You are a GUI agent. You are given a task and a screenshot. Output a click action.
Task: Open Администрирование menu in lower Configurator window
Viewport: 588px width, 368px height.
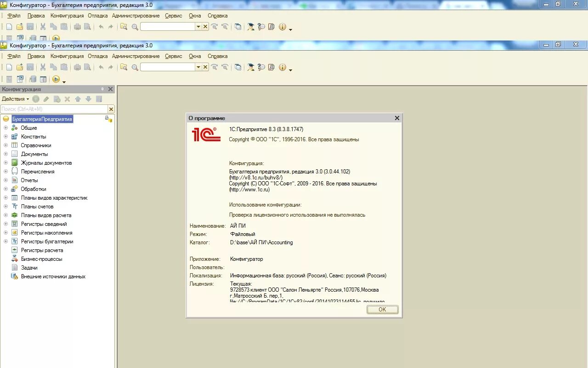(x=136, y=56)
